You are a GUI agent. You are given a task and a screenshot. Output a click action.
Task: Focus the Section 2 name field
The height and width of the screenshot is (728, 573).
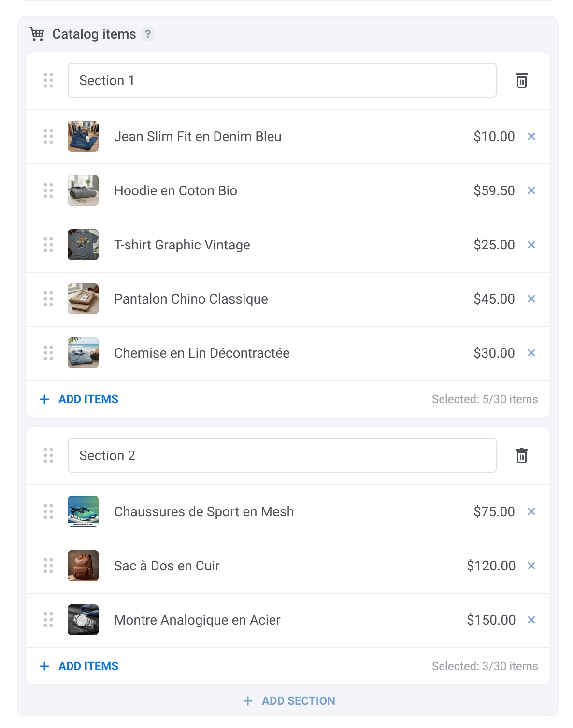coord(282,455)
